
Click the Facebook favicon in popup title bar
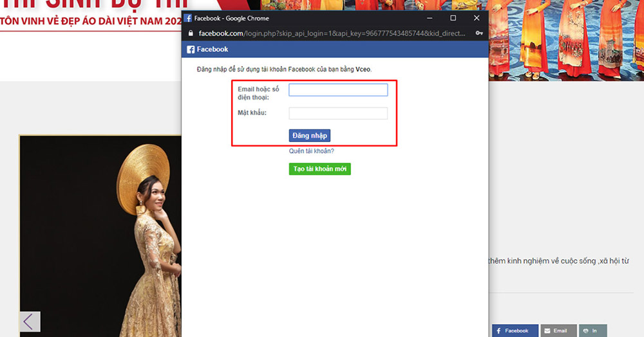(188, 18)
